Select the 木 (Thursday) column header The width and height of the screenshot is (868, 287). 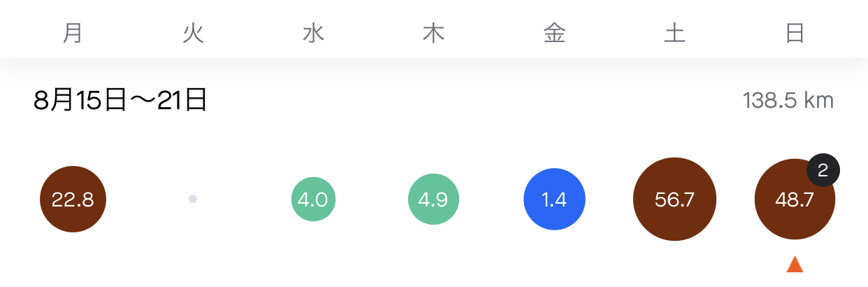pos(433,33)
